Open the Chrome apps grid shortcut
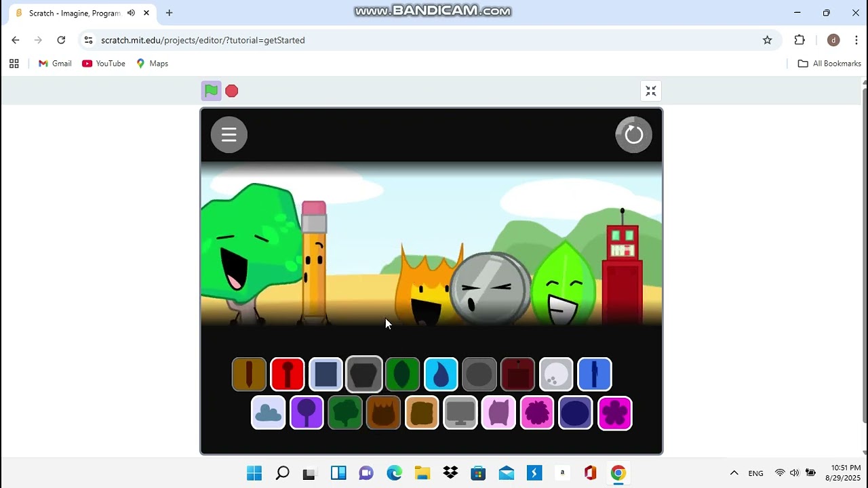Screen dimensions: 868x488 (14, 64)
